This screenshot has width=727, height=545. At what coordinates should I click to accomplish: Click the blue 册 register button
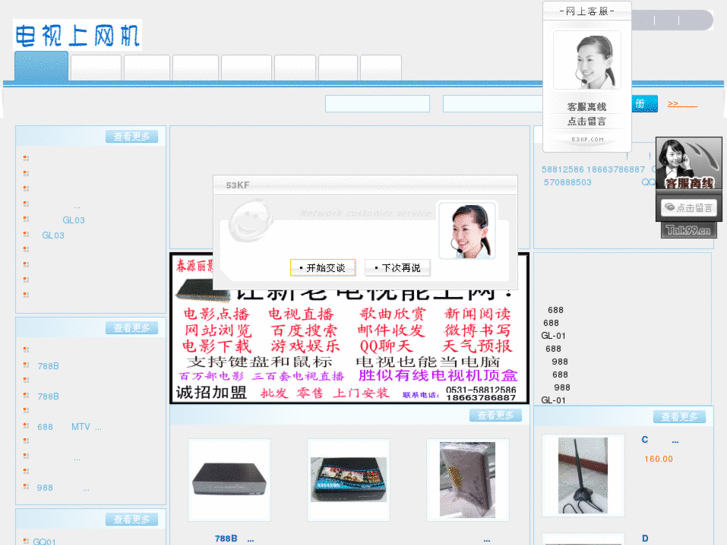644,104
